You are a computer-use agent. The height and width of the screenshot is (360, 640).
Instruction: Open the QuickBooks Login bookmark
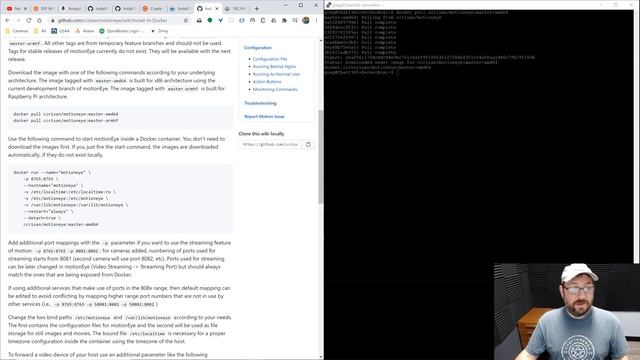coord(122,31)
